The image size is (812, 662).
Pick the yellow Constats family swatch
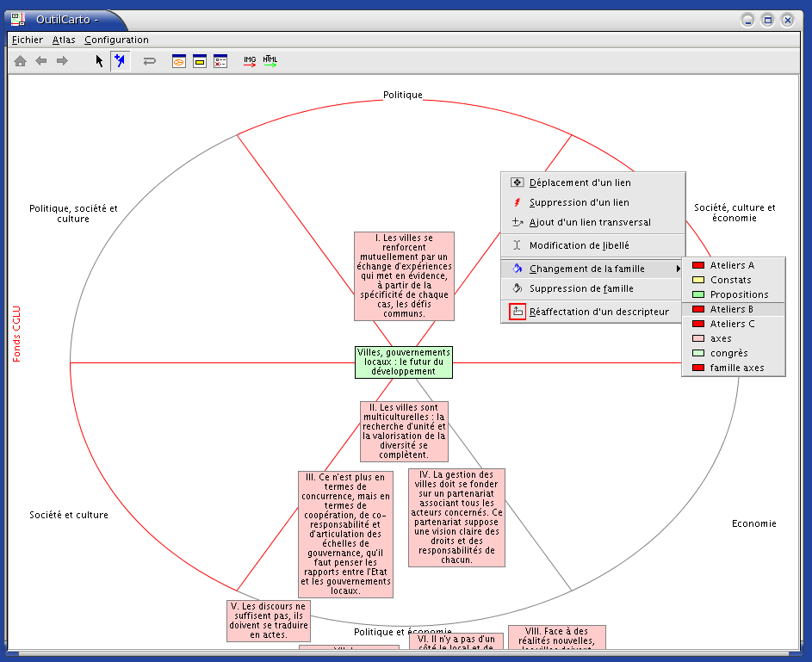point(698,280)
